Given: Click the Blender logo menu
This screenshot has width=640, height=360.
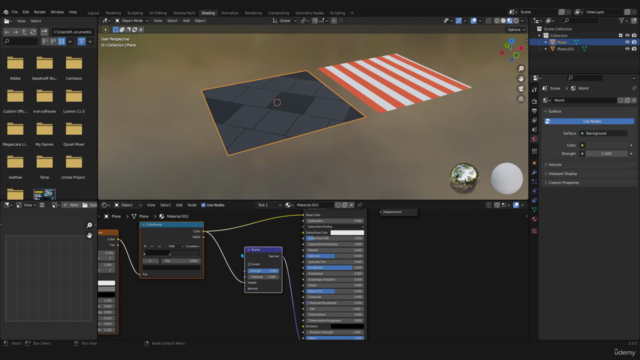Looking at the screenshot, I should [x=6, y=12].
